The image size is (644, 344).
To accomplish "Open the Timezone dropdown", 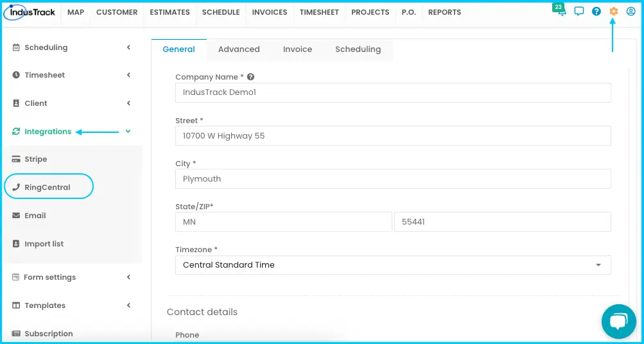I will pyautogui.click(x=393, y=265).
